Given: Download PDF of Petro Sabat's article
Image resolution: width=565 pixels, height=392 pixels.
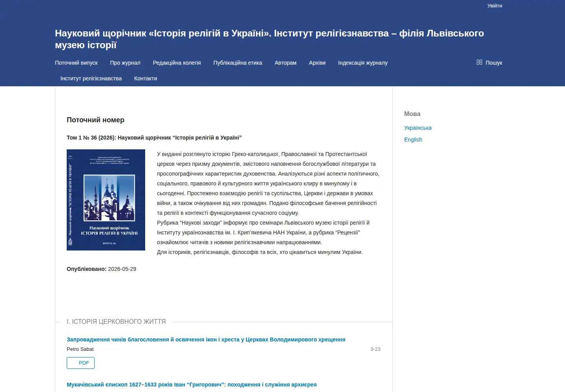Looking at the screenshot, I should pos(80,363).
